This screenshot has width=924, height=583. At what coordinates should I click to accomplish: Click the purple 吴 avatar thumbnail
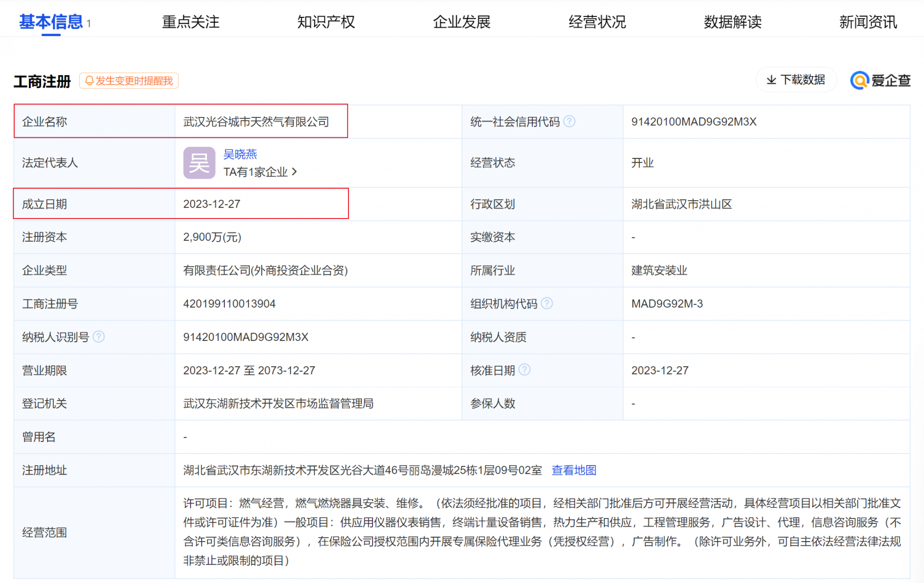[199, 163]
